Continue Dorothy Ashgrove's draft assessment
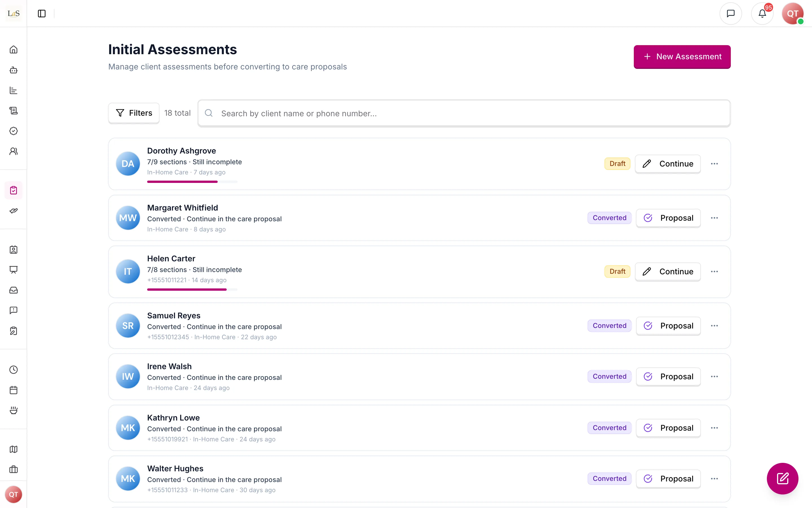 pyautogui.click(x=668, y=164)
